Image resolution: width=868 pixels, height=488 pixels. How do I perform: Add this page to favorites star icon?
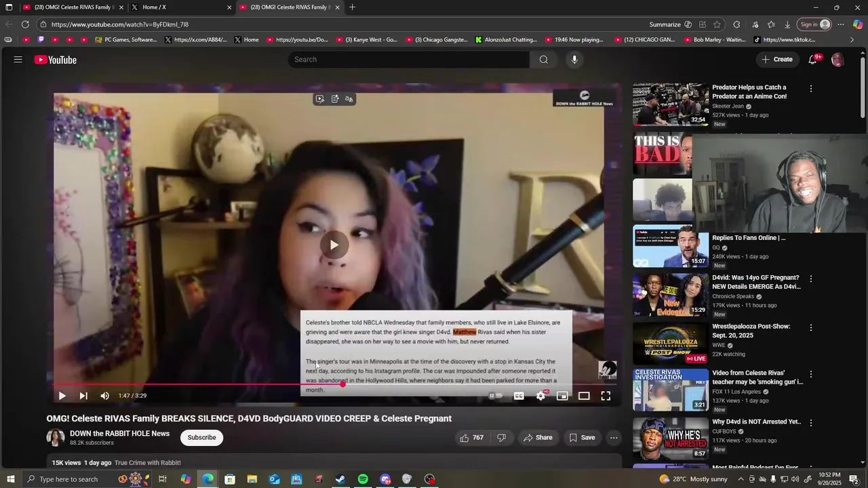click(717, 24)
